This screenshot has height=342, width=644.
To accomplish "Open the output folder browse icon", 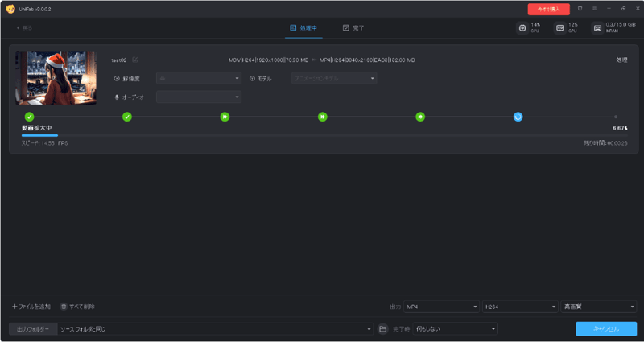I will point(383,329).
